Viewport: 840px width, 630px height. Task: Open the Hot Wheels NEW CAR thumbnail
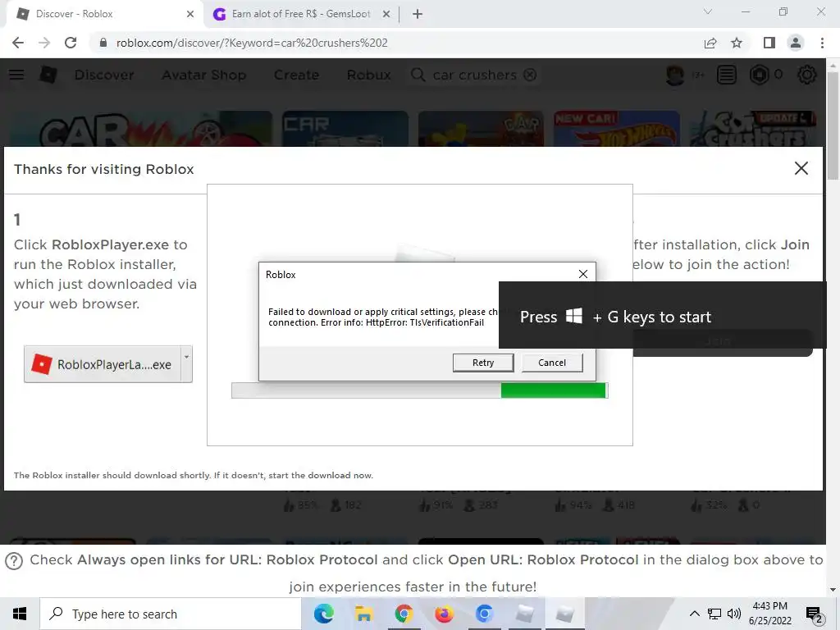[617, 129]
